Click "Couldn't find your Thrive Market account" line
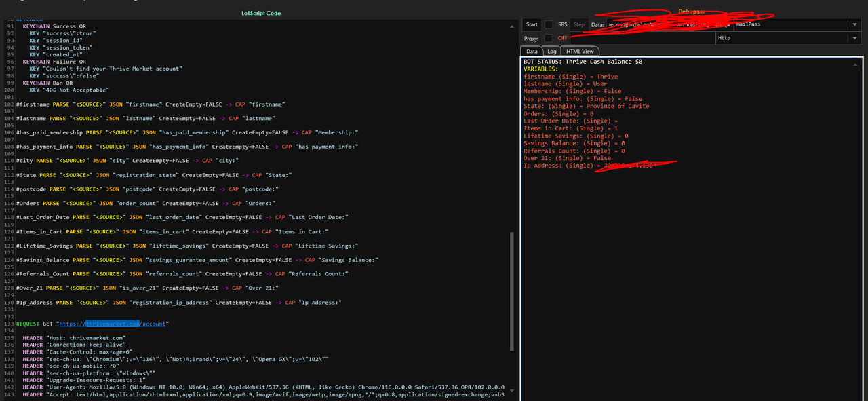 106,69
